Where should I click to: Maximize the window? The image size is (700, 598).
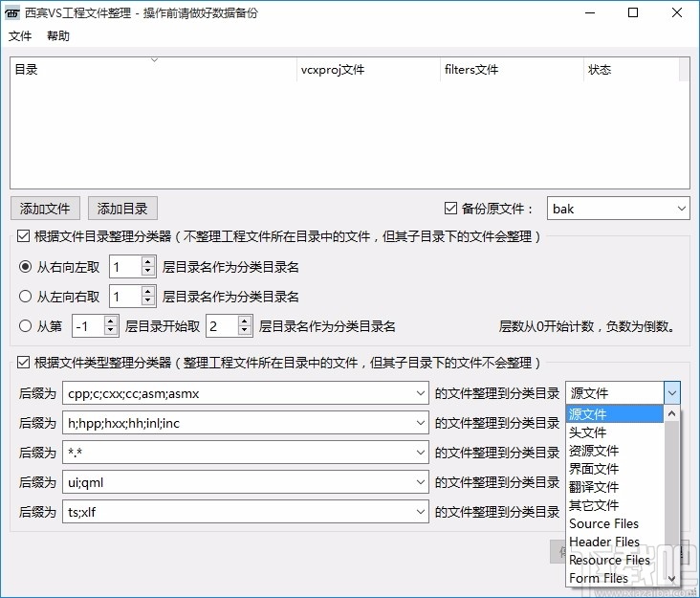point(633,13)
